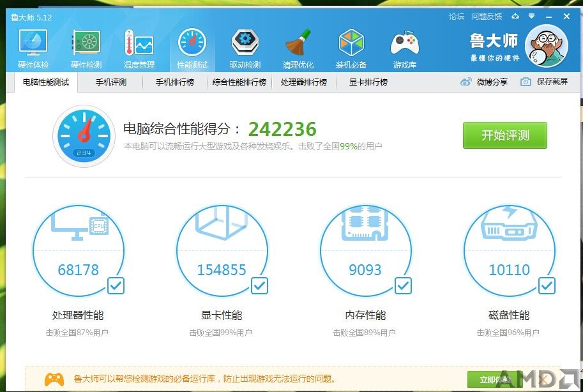Image resolution: width=583 pixels, height=392 pixels.
Task: Switch to the 电脑性能测试 tab
Action: click(x=46, y=82)
